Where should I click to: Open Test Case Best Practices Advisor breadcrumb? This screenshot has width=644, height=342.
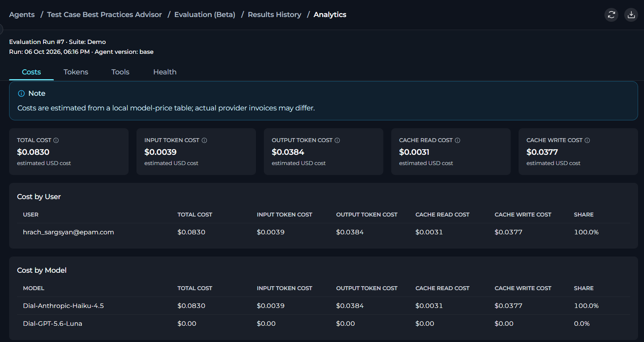tap(104, 15)
